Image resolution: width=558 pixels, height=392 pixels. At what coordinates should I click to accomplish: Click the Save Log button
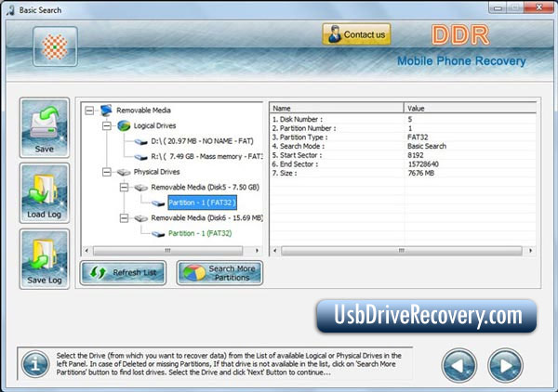[x=45, y=259]
